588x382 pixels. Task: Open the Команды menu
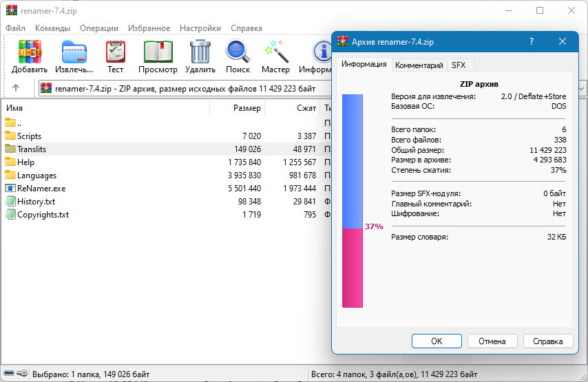(x=52, y=28)
